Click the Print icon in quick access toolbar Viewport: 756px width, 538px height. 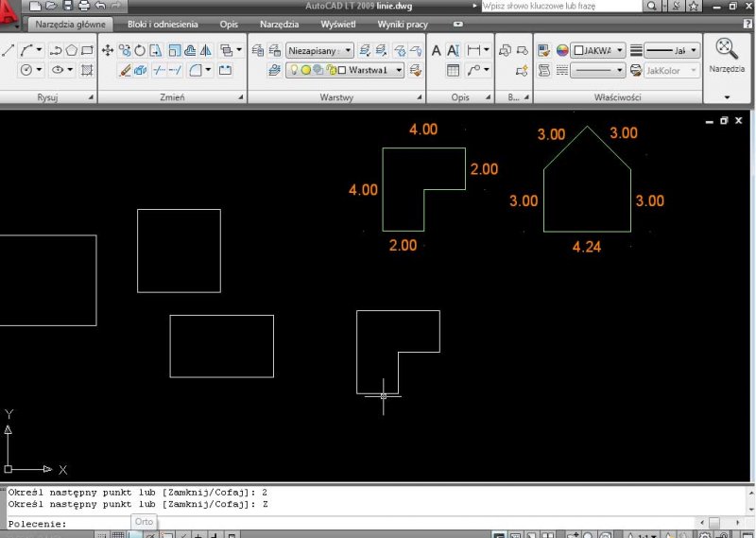pos(83,6)
